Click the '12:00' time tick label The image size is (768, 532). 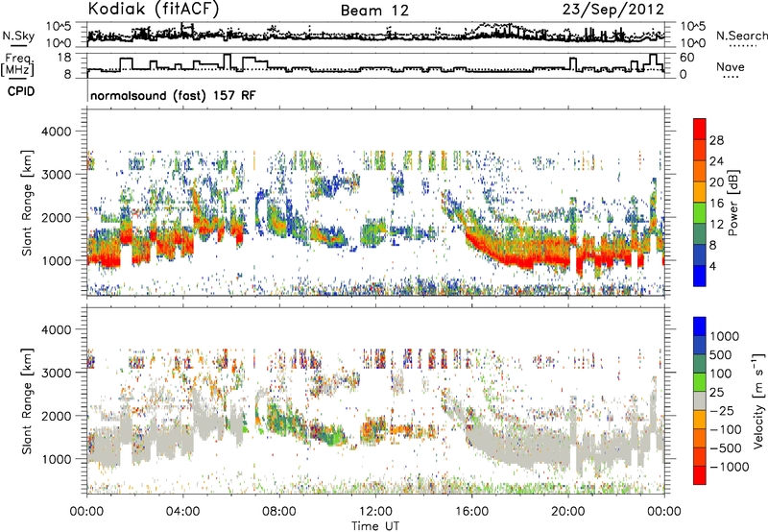click(375, 512)
